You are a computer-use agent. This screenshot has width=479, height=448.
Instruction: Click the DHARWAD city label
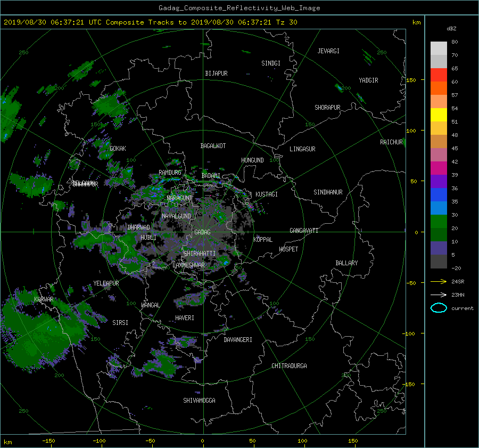(x=138, y=227)
